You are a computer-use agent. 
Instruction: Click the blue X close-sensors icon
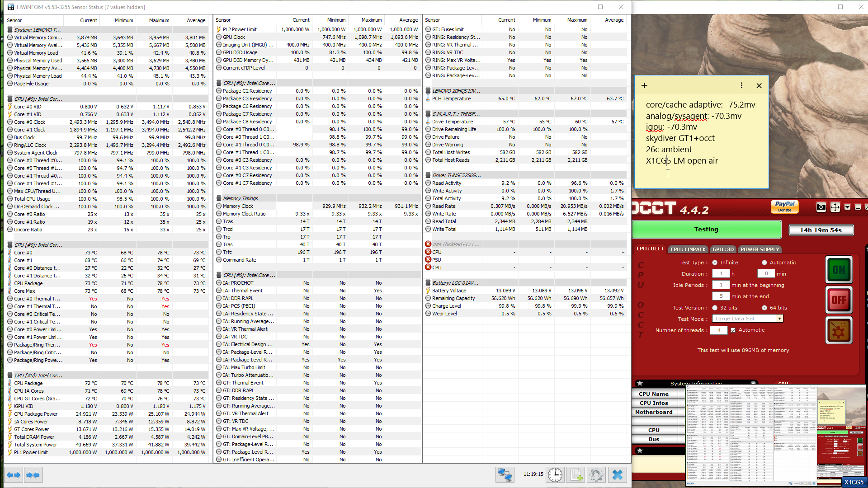[x=618, y=475]
